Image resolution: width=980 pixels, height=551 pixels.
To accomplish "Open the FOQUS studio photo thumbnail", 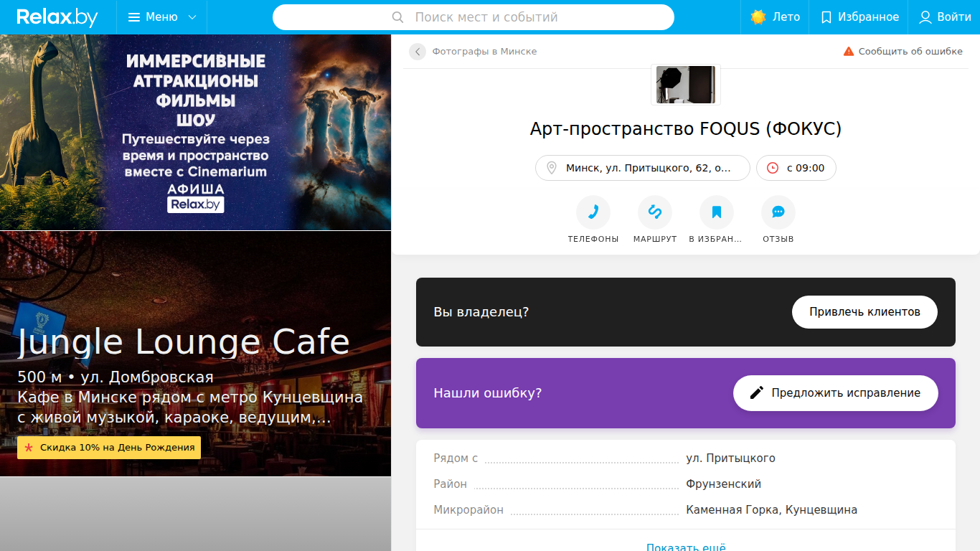I will pyautogui.click(x=686, y=85).
